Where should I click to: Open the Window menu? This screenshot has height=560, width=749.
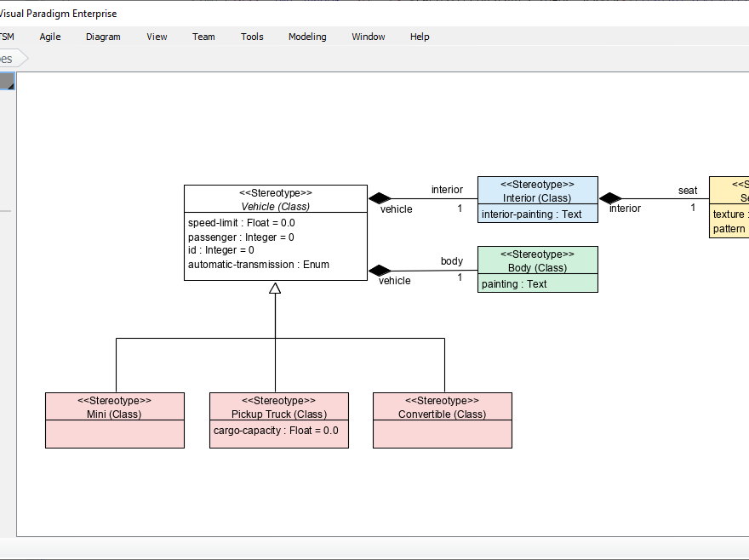[x=368, y=37]
